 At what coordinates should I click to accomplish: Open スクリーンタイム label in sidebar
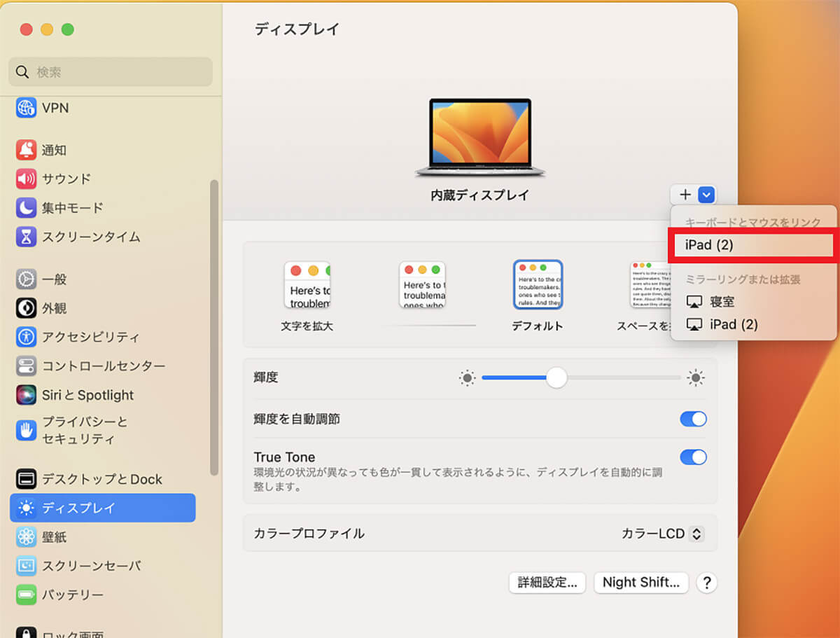click(x=91, y=237)
